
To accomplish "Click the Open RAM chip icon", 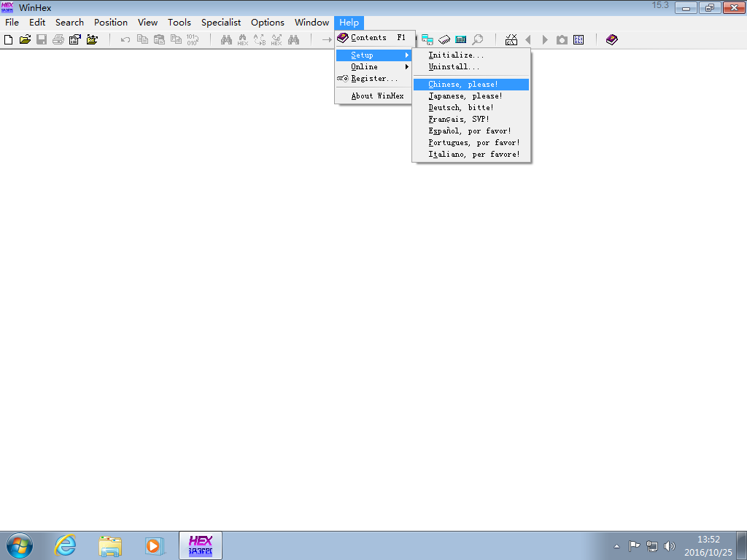I will (x=444, y=39).
